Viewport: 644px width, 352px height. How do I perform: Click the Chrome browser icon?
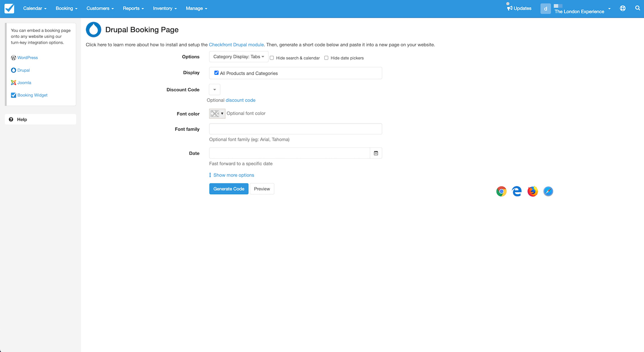pos(501,192)
